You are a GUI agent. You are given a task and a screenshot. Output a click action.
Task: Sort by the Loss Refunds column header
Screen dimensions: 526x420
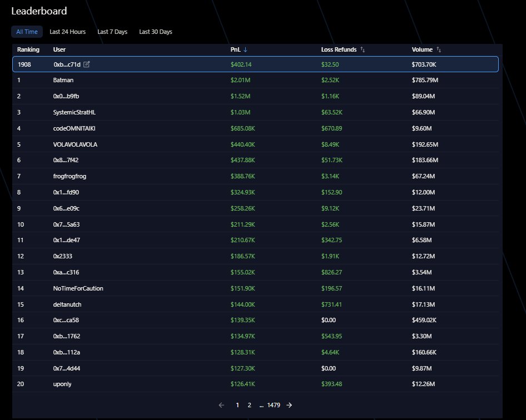339,49
